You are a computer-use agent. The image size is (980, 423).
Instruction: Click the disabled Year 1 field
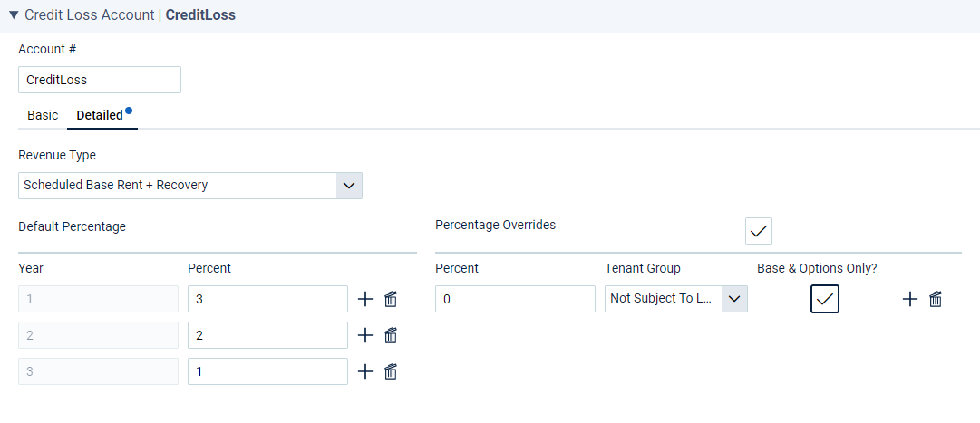pyautogui.click(x=99, y=299)
